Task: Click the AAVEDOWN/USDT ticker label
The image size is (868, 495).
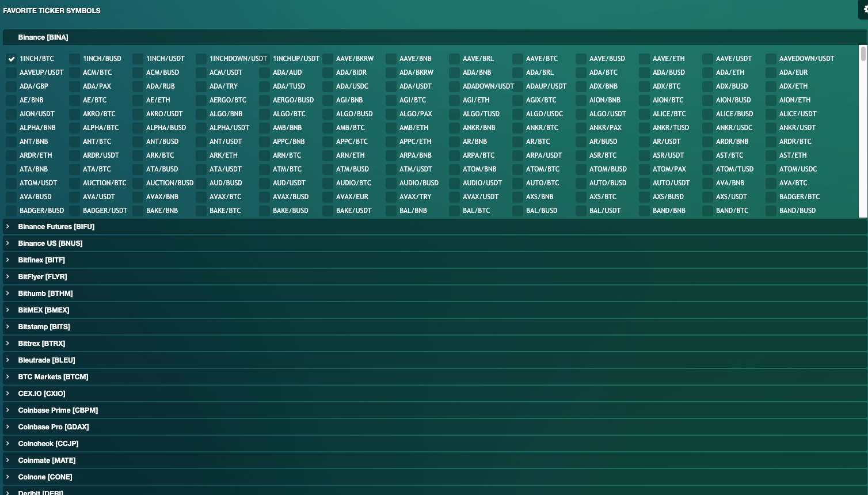Action: [x=806, y=59]
